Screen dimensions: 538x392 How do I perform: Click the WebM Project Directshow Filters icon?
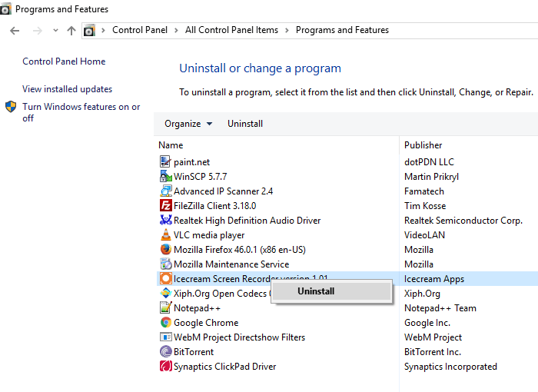pyautogui.click(x=165, y=337)
